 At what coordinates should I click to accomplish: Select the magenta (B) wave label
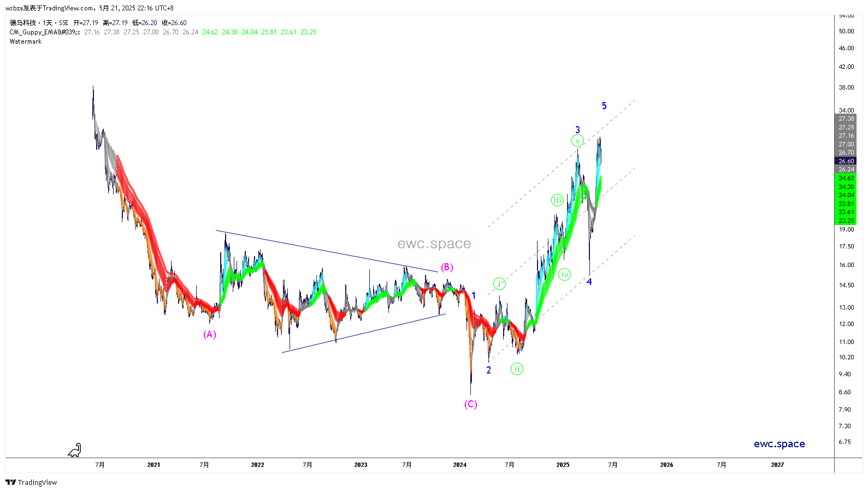pos(447,267)
